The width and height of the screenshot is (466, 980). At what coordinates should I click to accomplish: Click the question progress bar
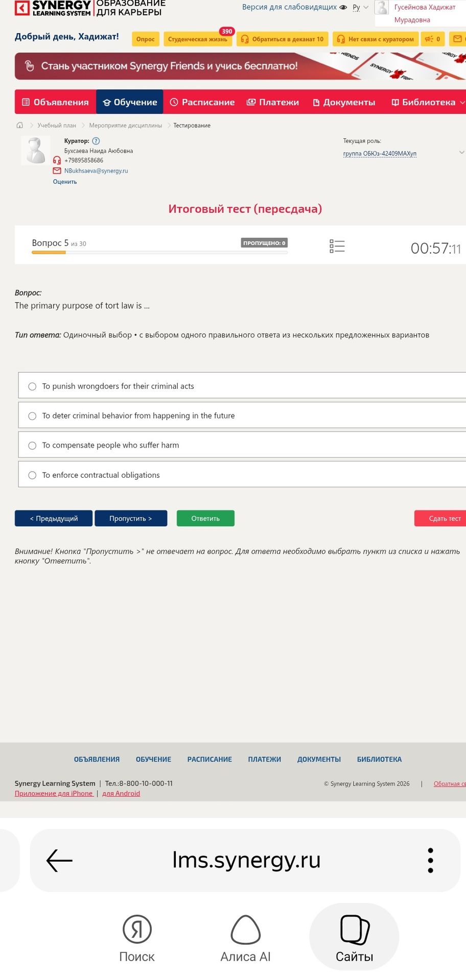coord(159,252)
